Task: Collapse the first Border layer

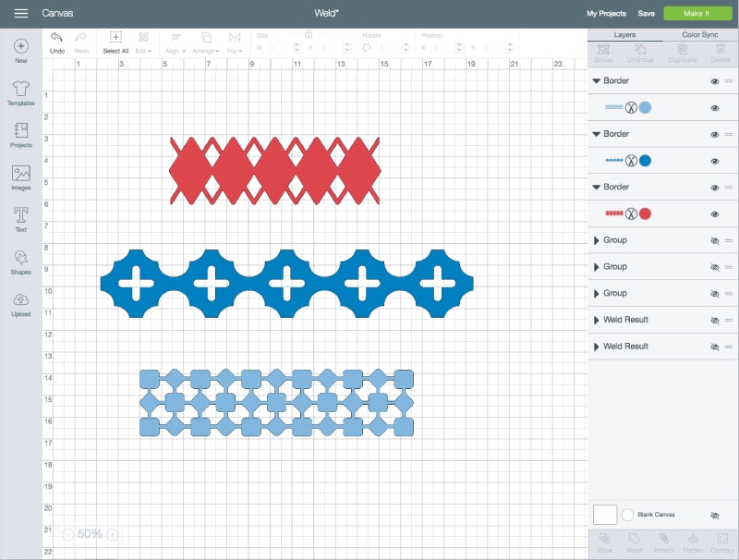Action: (596, 81)
